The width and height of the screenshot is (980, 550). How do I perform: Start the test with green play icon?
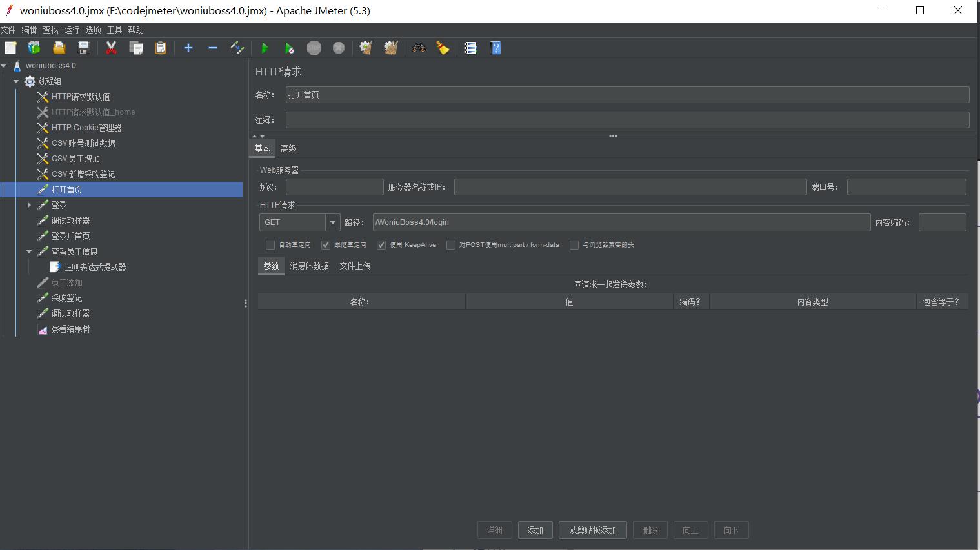[x=265, y=48]
